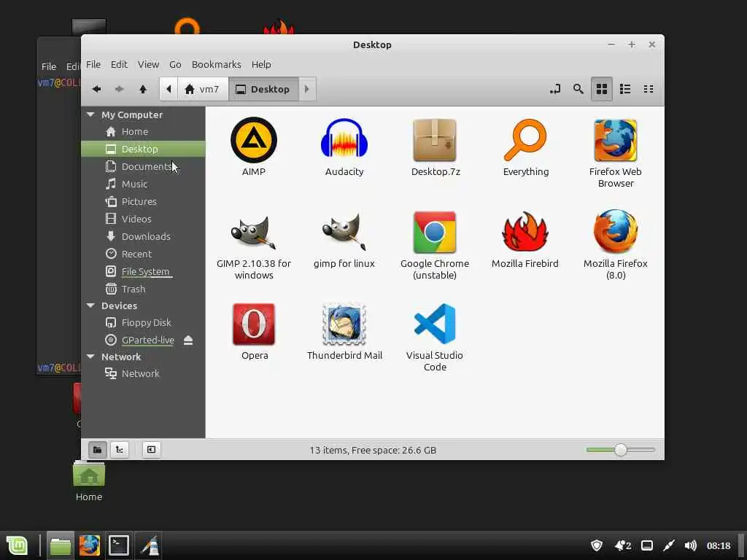Screen dimensions: 747x560
Task: Open the Linux Mint start menu
Action: coord(18,545)
